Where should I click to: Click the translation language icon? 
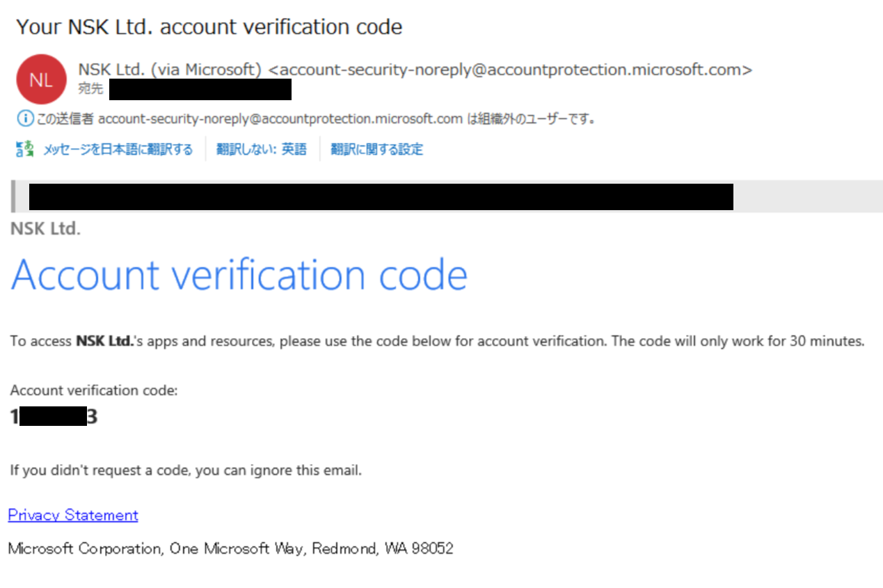22,148
